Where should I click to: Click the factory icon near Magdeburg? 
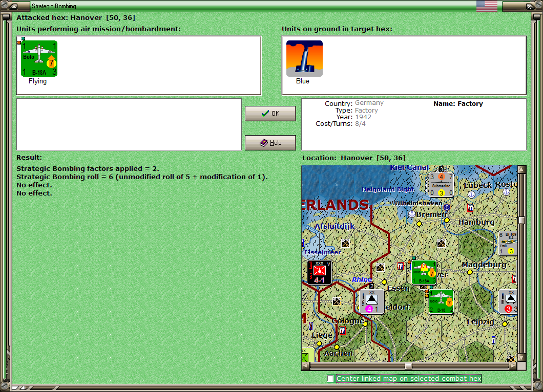click(x=514, y=279)
